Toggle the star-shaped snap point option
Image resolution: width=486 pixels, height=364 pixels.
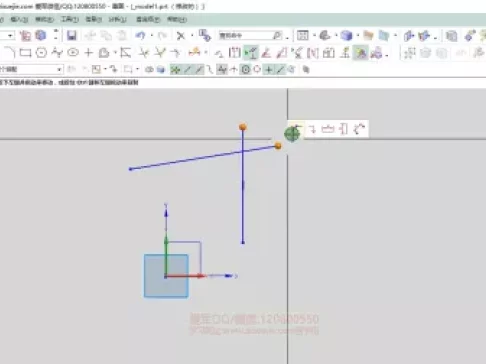tap(175, 69)
